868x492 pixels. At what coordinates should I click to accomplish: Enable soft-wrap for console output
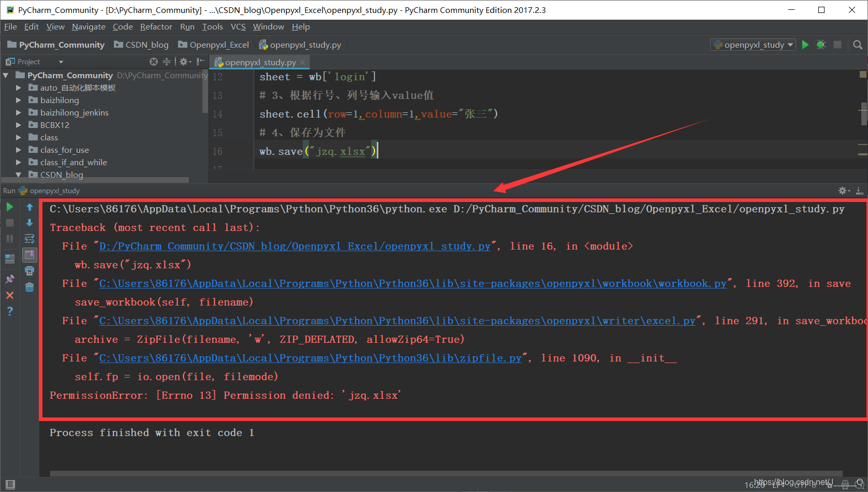30,238
